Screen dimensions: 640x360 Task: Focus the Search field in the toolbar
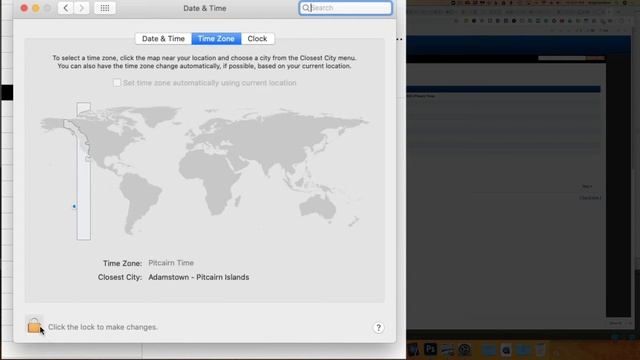[x=346, y=8]
